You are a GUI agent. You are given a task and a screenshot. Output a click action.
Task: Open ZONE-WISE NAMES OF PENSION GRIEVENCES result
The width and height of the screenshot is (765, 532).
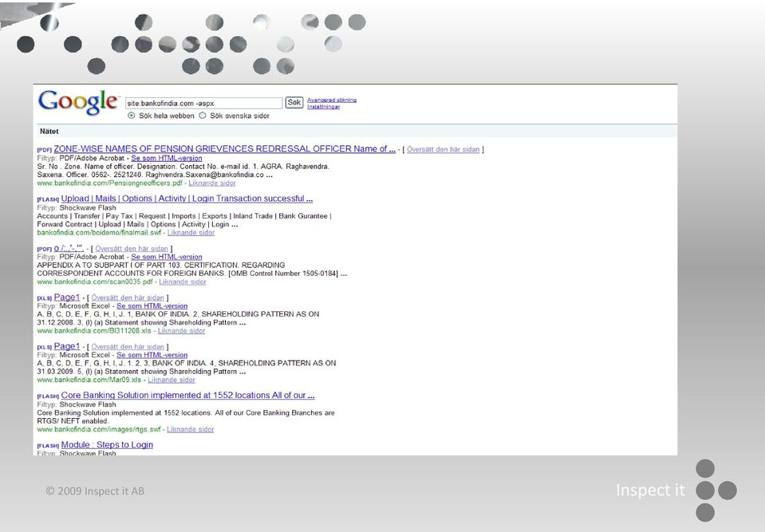click(224, 148)
